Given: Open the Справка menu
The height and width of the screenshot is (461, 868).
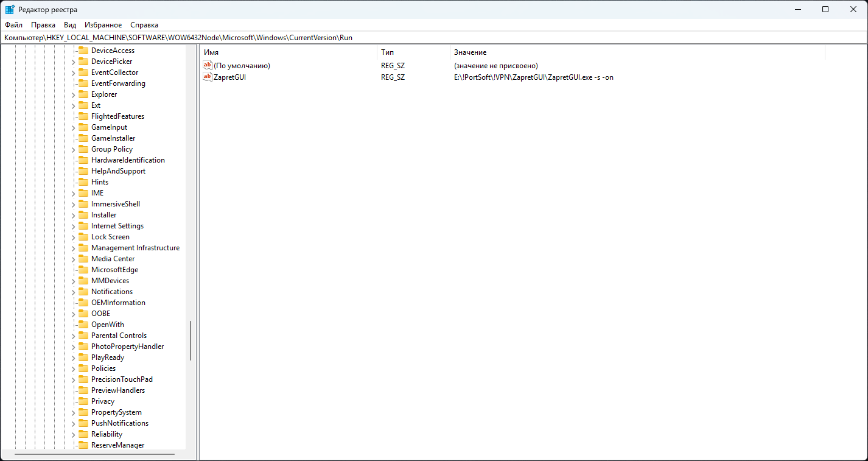Looking at the screenshot, I should click(144, 25).
